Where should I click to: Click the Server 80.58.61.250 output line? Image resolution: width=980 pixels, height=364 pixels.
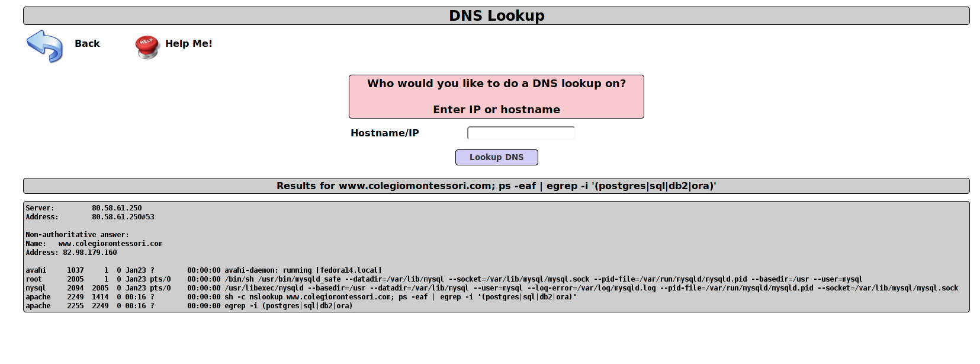[x=83, y=208]
